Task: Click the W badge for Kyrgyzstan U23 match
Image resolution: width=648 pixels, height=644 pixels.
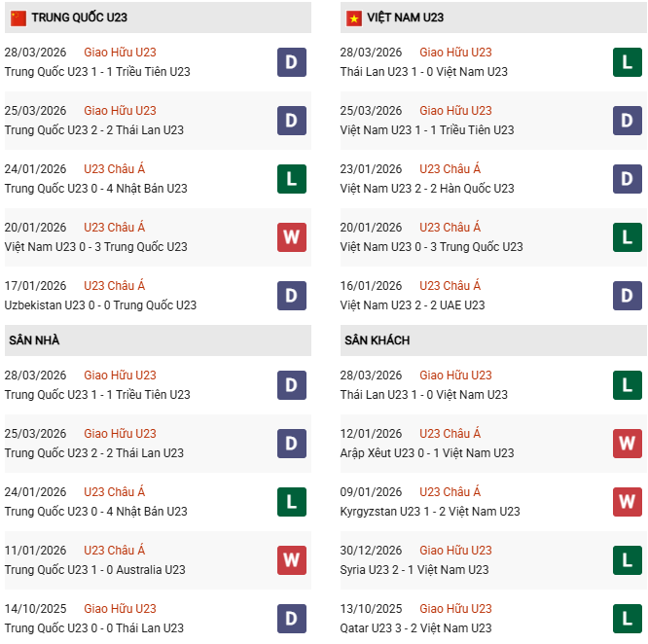Action: click(628, 502)
